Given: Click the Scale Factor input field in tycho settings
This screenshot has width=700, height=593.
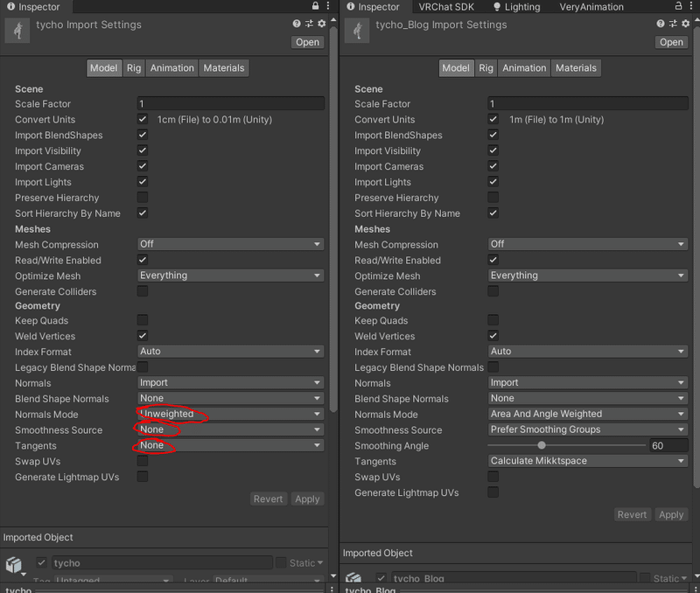Looking at the screenshot, I should tap(230, 103).
